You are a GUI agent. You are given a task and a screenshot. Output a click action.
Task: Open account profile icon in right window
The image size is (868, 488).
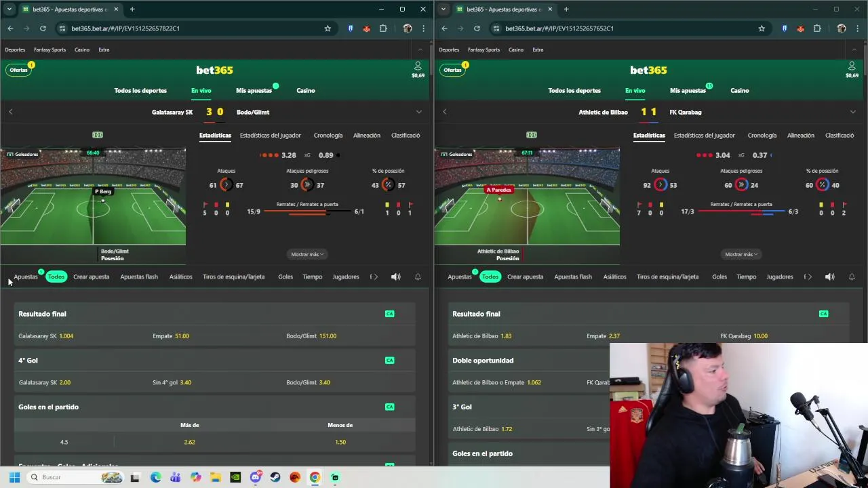(x=852, y=66)
